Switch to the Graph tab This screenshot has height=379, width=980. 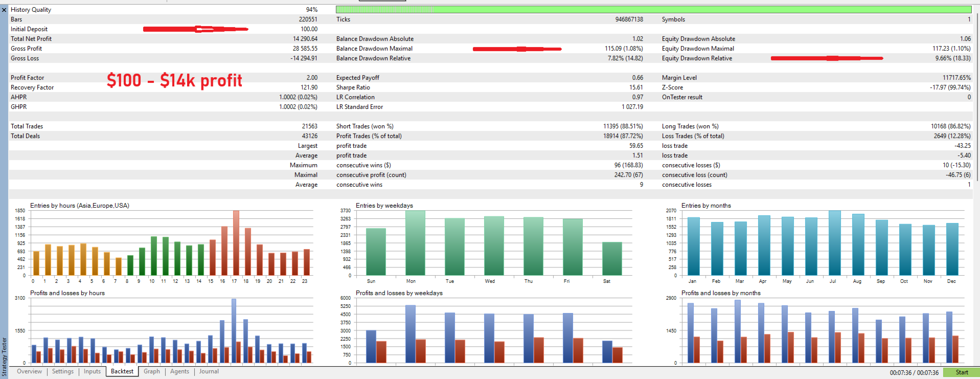pyautogui.click(x=152, y=371)
